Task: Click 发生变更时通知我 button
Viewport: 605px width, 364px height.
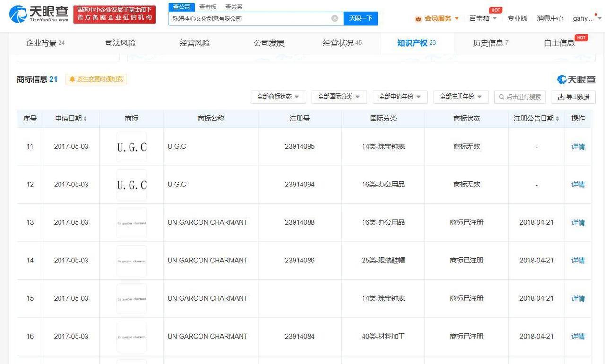Action: [x=96, y=79]
